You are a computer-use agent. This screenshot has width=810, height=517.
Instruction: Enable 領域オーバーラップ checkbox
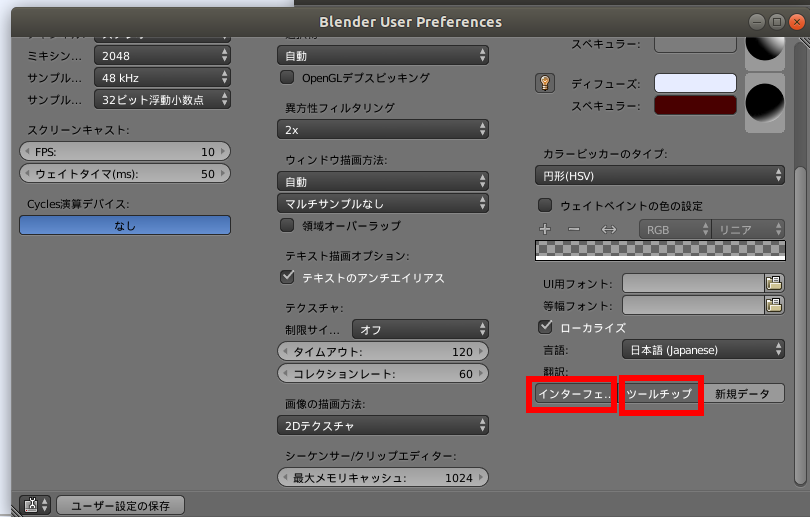pyautogui.click(x=287, y=225)
